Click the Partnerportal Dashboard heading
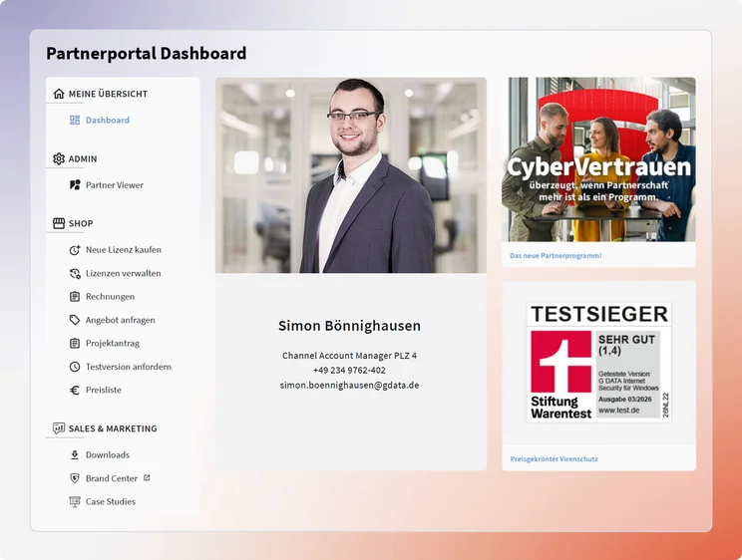Image resolution: width=742 pixels, height=560 pixels. 147,54
